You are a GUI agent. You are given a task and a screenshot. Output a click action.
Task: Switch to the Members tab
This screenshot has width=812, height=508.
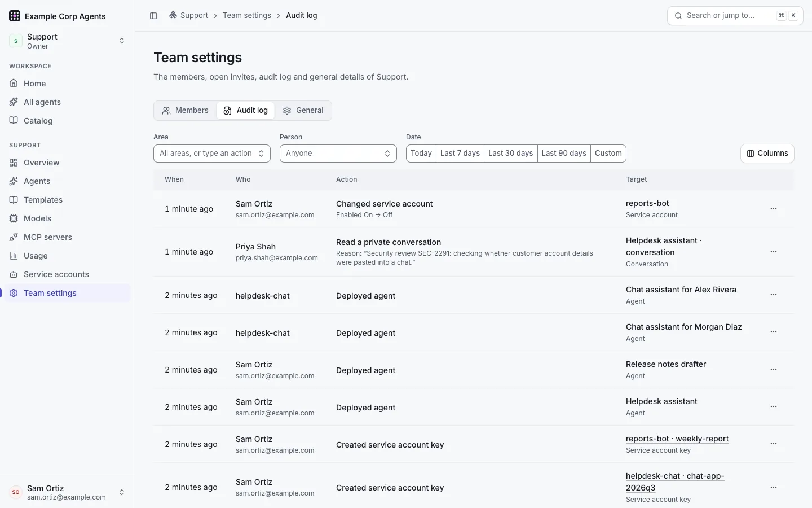pyautogui.click(x=186, y=111)
